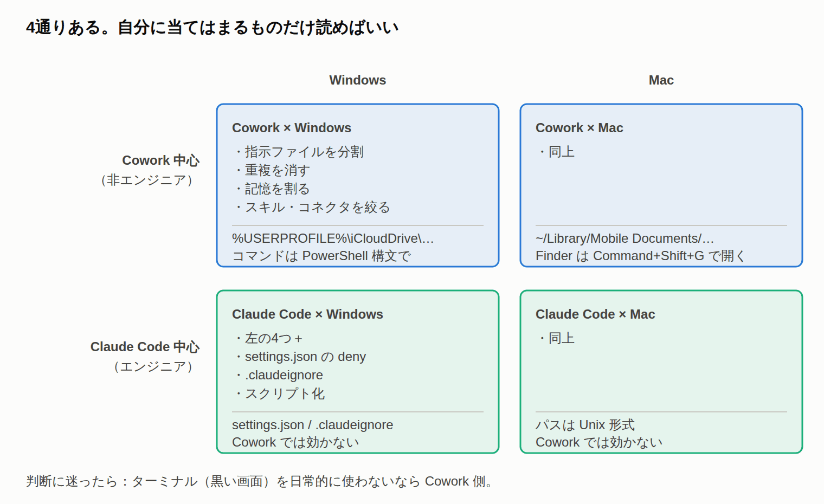This screenshot has width=824, height=504.
Task: Click the %USERPROFILE%\iCloudDrive path text
Action: (333, 238)
